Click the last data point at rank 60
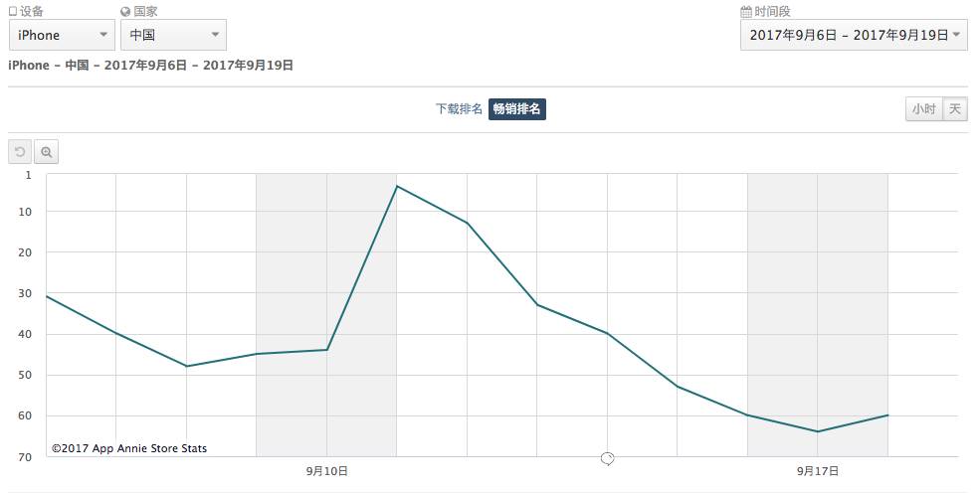This screenshot has height=493, width=980. tap(887, 415)
